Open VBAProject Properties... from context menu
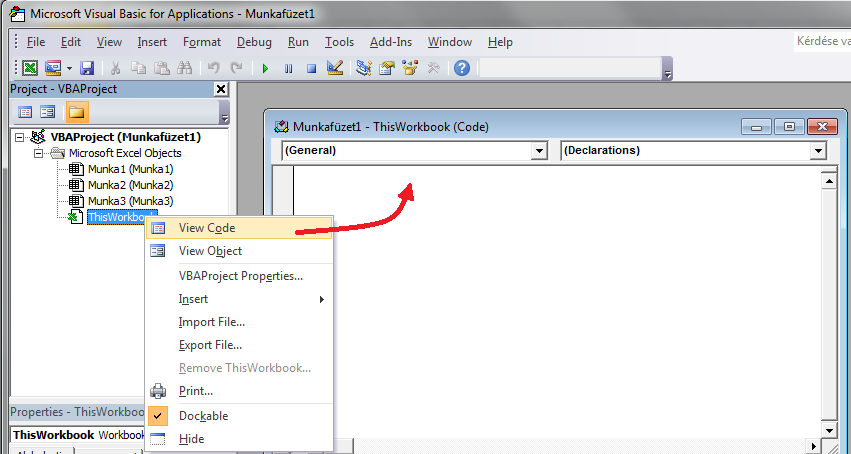Viewport: 851px width, 454px height. tap(239, 276)
